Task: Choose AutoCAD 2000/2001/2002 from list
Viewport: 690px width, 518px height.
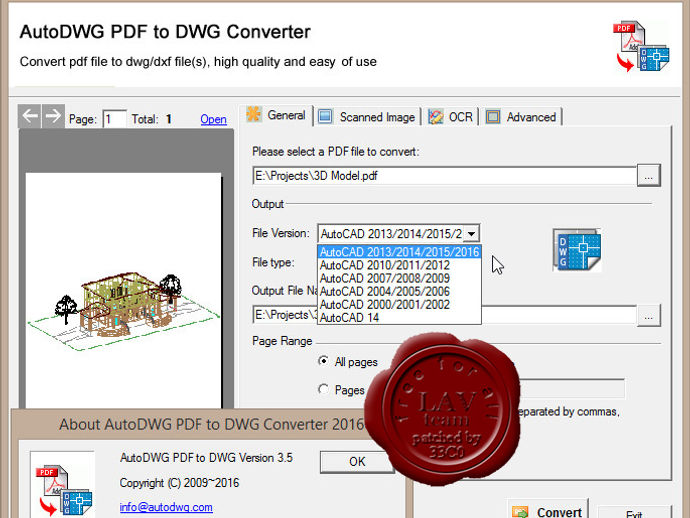Action: tap(399, 305)
